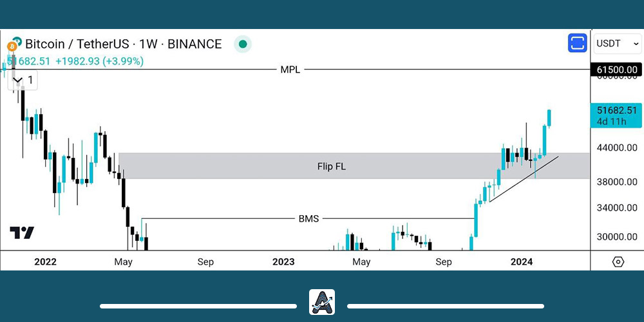Click the logo in the bottom banner
This screenshot has width=644, height=322.
pyautogui.click(x=322, y=302)
